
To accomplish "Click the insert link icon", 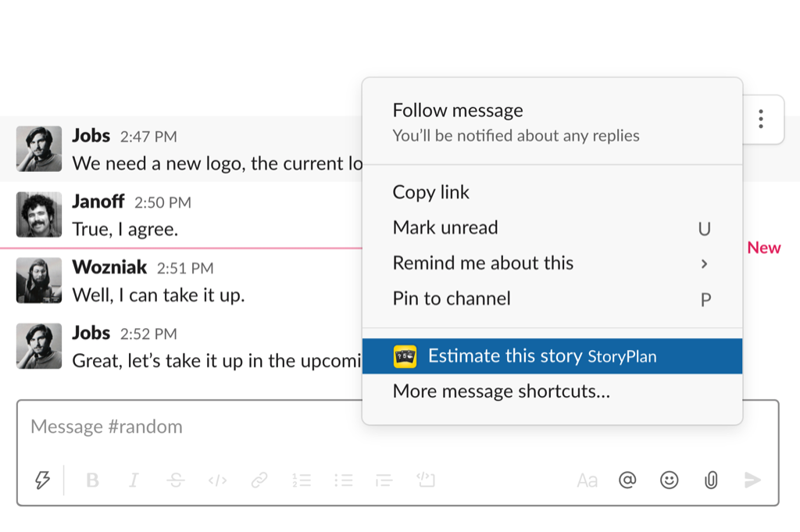I will tap(259, 480).
